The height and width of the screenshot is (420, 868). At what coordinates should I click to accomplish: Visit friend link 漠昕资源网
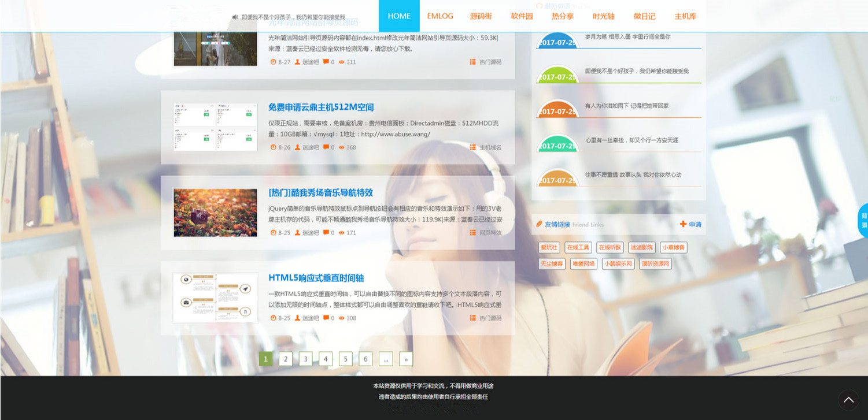tap(656, 263)
